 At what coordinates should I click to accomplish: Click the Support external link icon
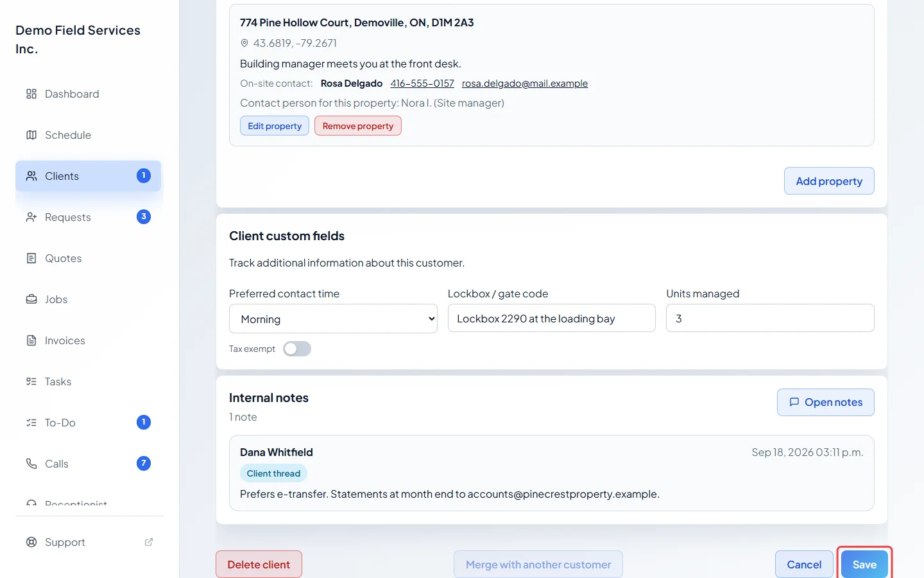click(x=149, y=542)
